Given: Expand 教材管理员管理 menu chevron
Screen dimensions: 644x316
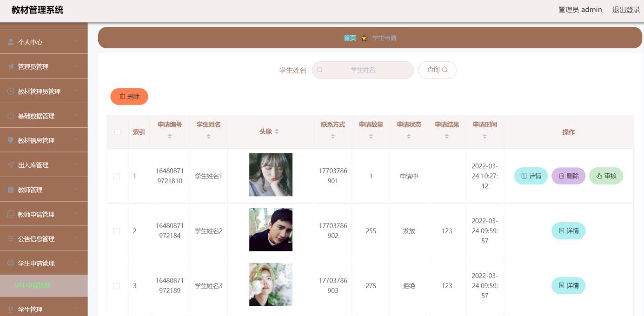Looking at the screenshot, I should click(76, 92).
